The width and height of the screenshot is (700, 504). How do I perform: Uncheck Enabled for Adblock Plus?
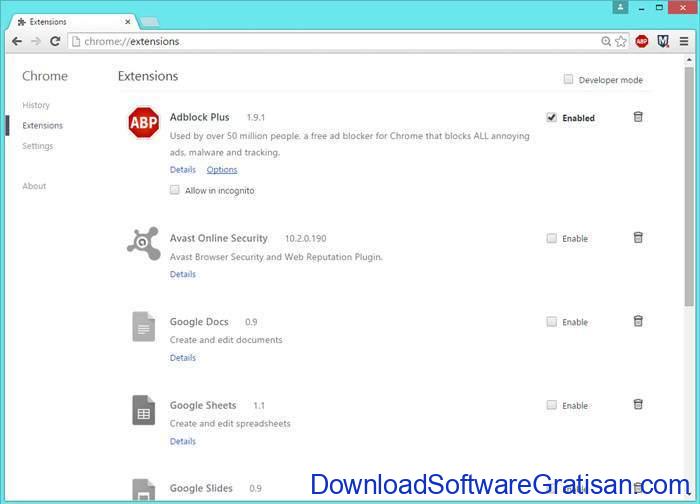coord(551,117)
